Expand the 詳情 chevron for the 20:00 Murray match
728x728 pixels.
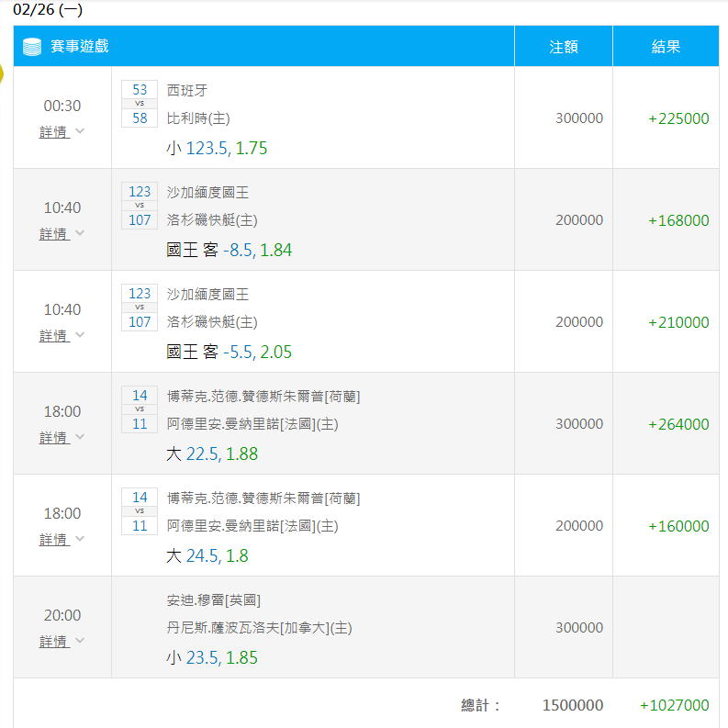(80, 640)
